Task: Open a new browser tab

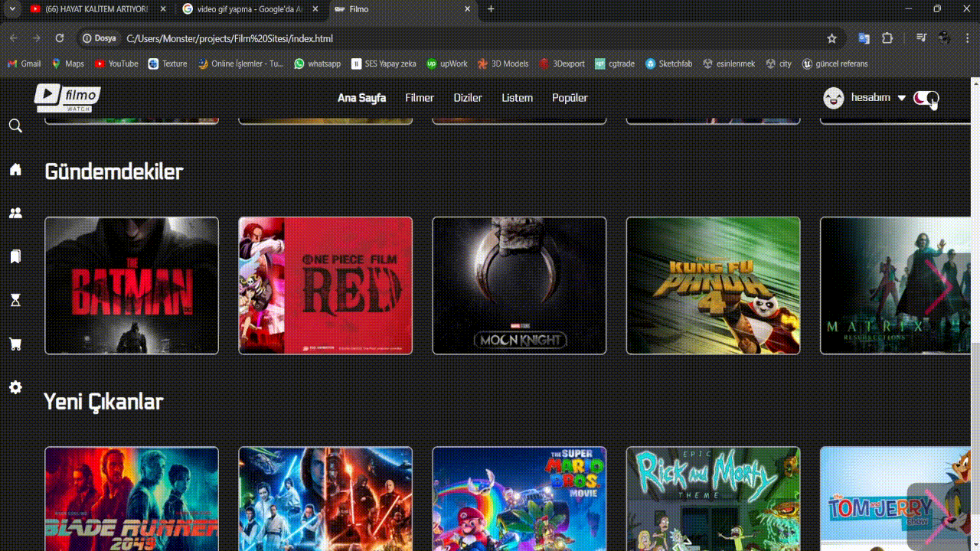Action: pos(491,9)
